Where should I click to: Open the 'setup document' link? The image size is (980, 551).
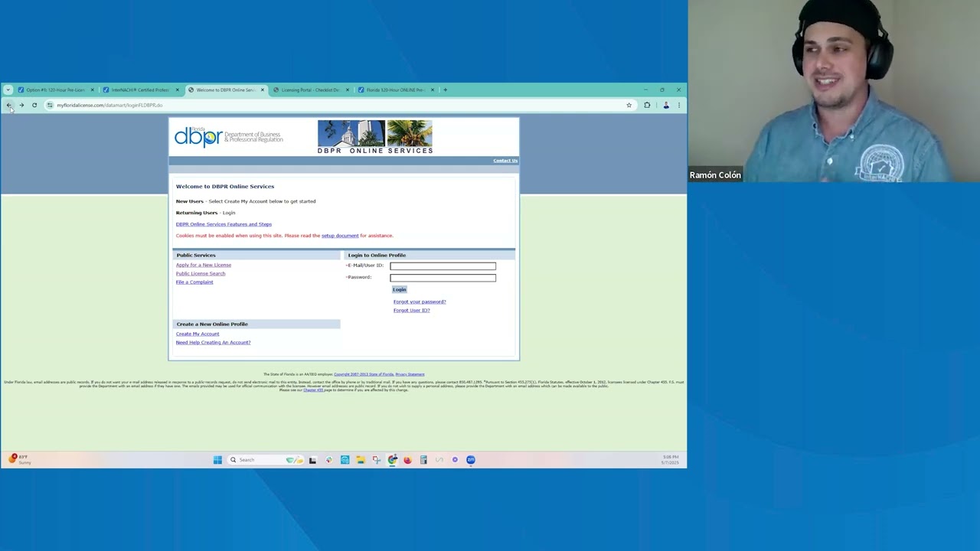pos(340,236)
